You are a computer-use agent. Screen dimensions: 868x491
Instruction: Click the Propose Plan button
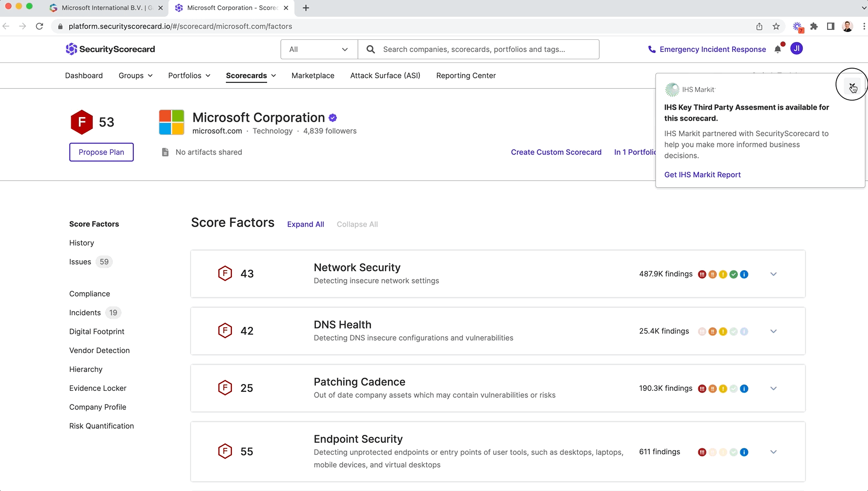tap(101, 152)
